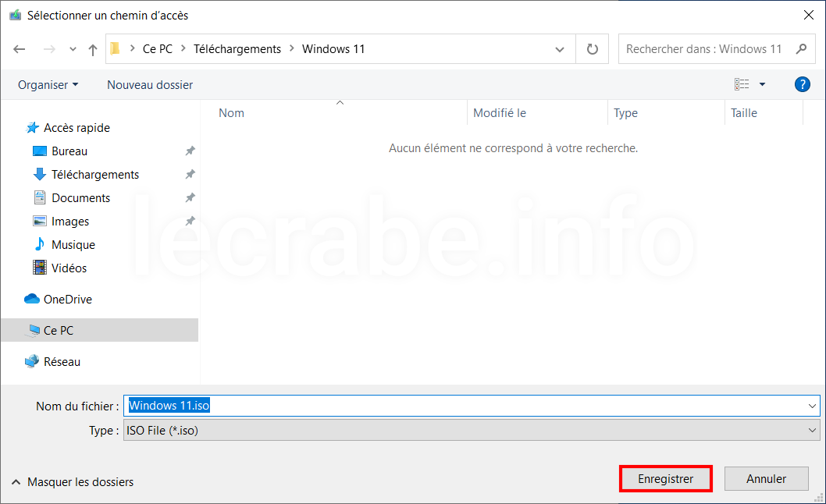This screenshot has width=826, height=504.
Task: Sort by the Nom column
Action: click(x=231, y=112)
